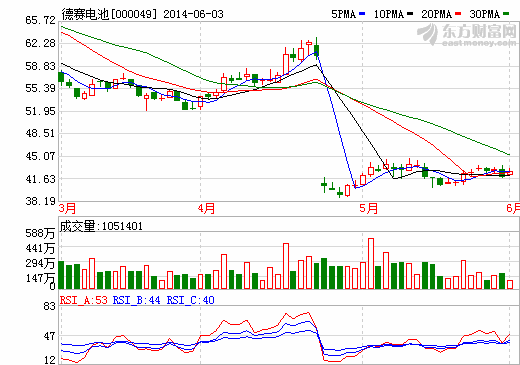
Task: Click the 48.51 price axis label
Action: tap(40, 133)
